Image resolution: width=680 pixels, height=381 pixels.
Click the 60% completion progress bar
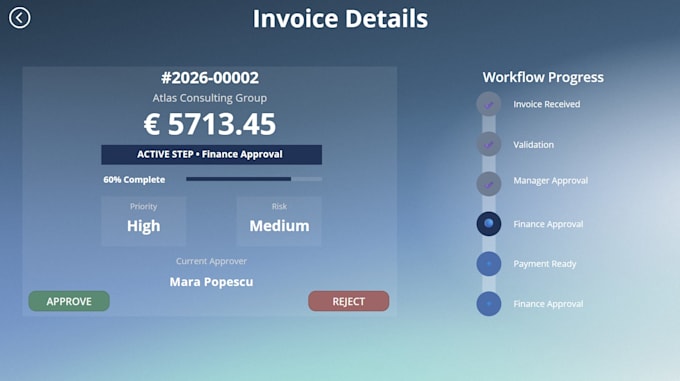(x=254, y=179)
